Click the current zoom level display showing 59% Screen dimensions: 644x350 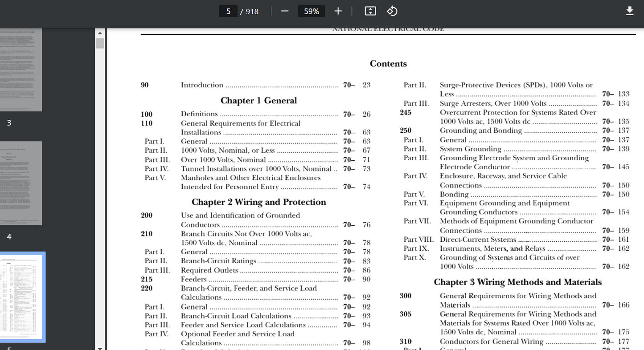coord(311,11)
